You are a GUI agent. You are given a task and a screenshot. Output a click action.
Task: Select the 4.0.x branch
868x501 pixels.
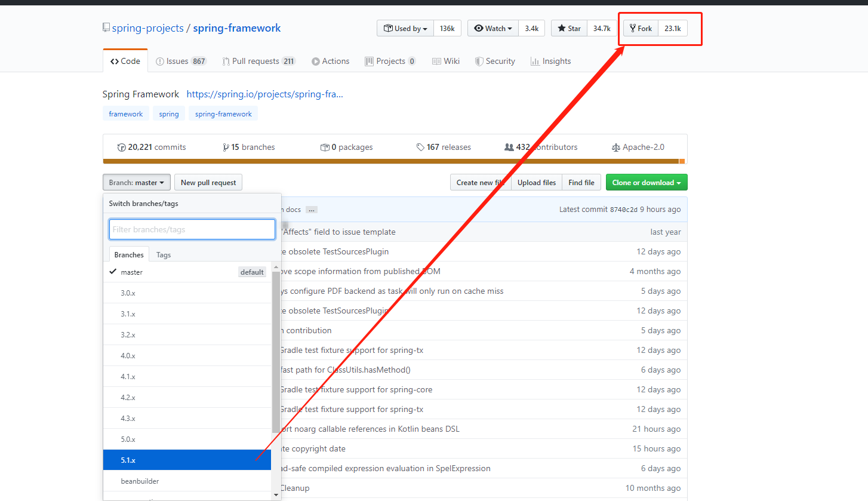coord(187,355)
